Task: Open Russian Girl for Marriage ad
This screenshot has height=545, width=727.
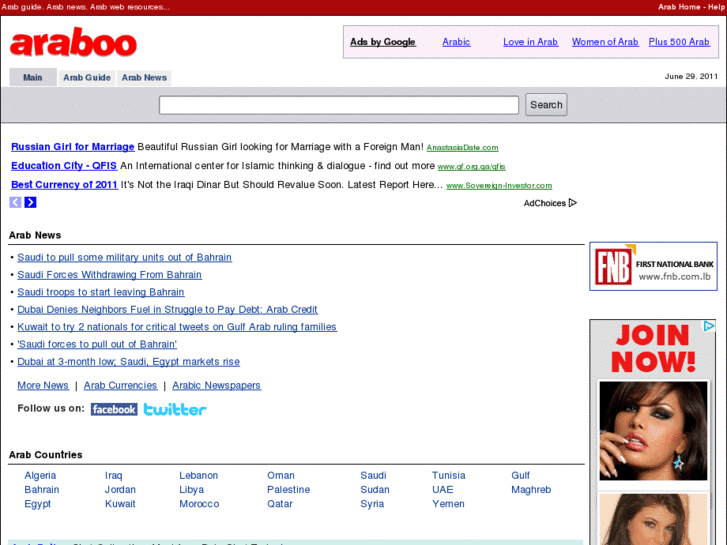Action: click(x=73, y=147)
